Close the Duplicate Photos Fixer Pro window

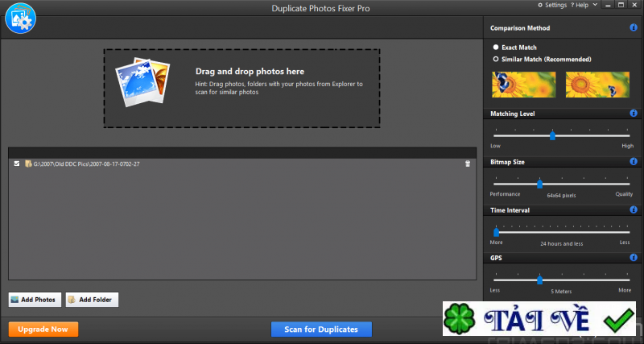(x=634, y=5)
